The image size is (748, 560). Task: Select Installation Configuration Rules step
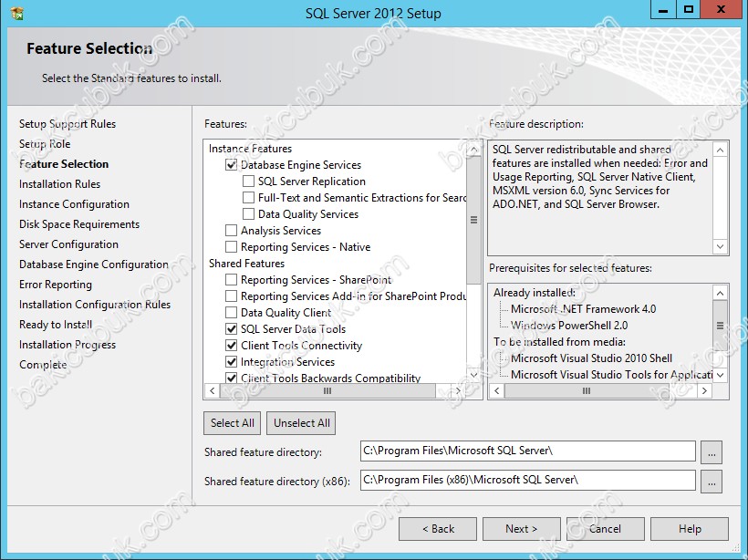(x=95, y=305)
